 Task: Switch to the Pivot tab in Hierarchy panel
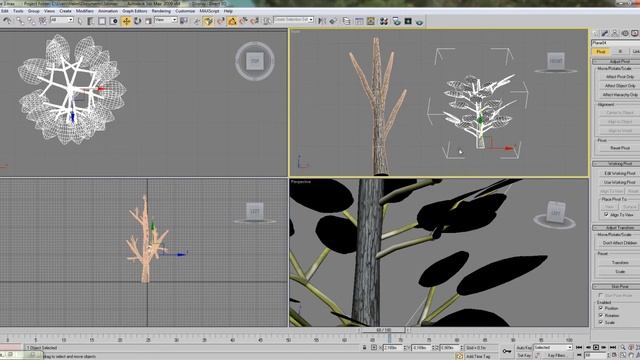601,51
